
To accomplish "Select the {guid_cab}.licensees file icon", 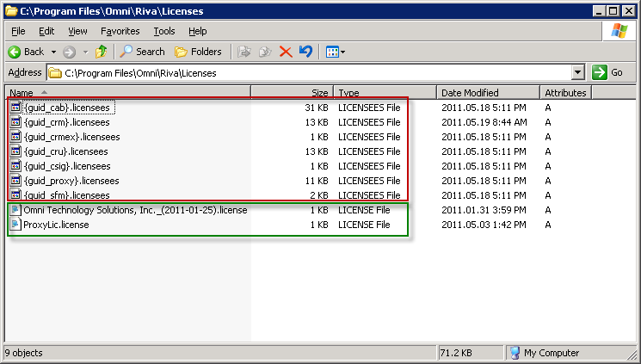I will 15,108.
